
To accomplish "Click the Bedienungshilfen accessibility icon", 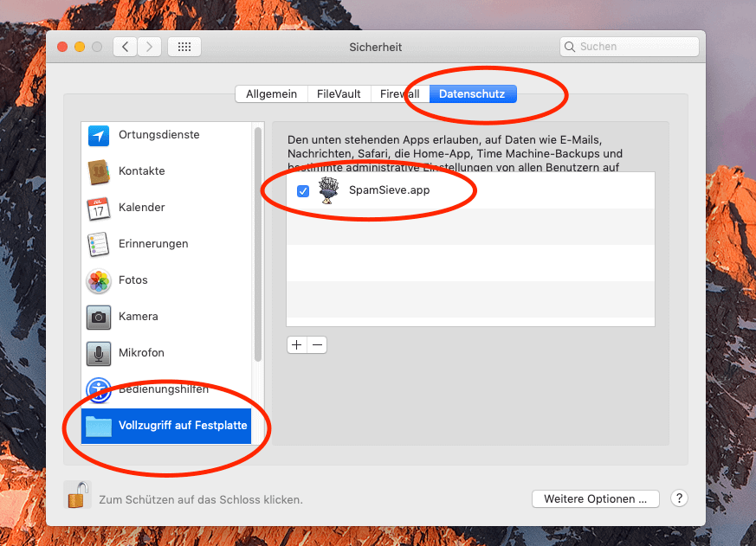I will point(99,389).
